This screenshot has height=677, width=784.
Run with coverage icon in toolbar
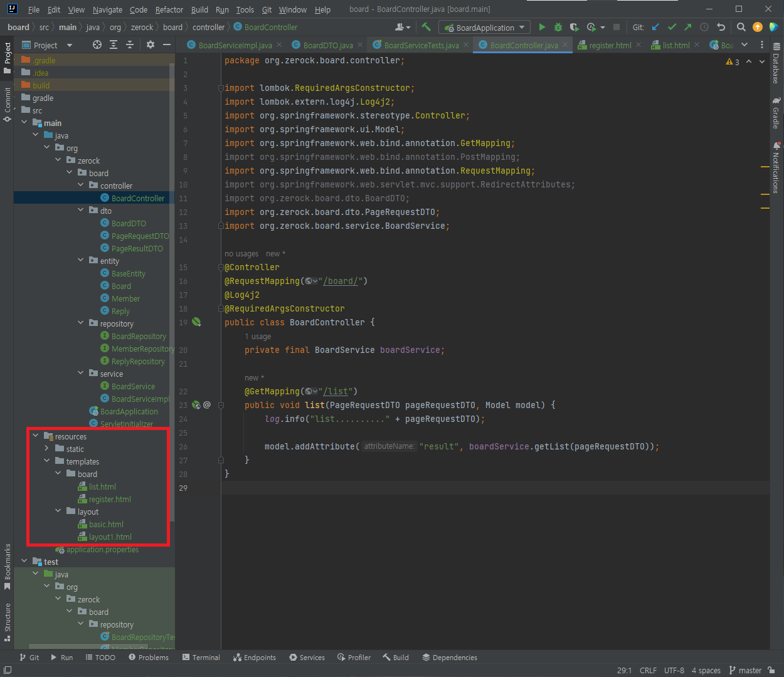[x=575, y=27]
